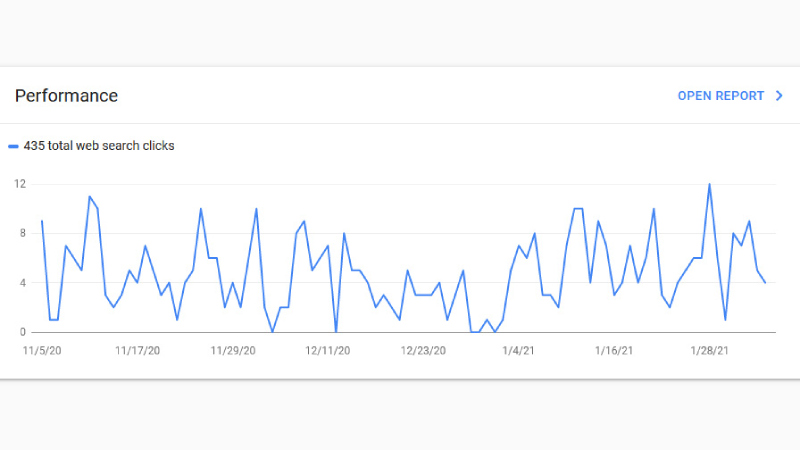The image size is (800, 450).
Task: Click the 1/16/21 date axis label
Action: [614, 351]
